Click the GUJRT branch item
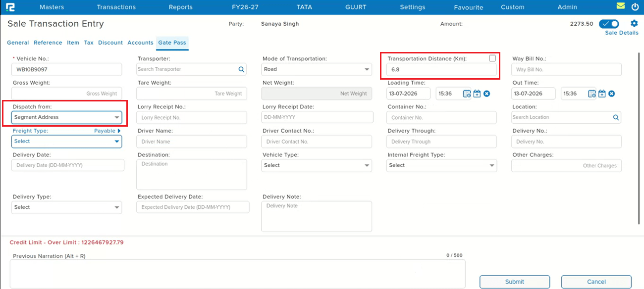 pos(356,7)
